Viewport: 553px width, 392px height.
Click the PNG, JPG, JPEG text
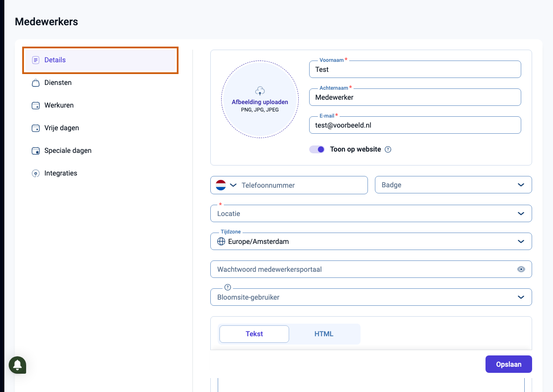click(260, 110)
